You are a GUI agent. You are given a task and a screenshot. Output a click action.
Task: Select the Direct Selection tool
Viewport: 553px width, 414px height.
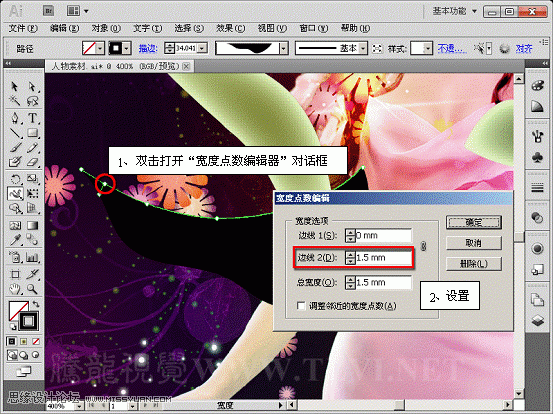pos(32,86)
